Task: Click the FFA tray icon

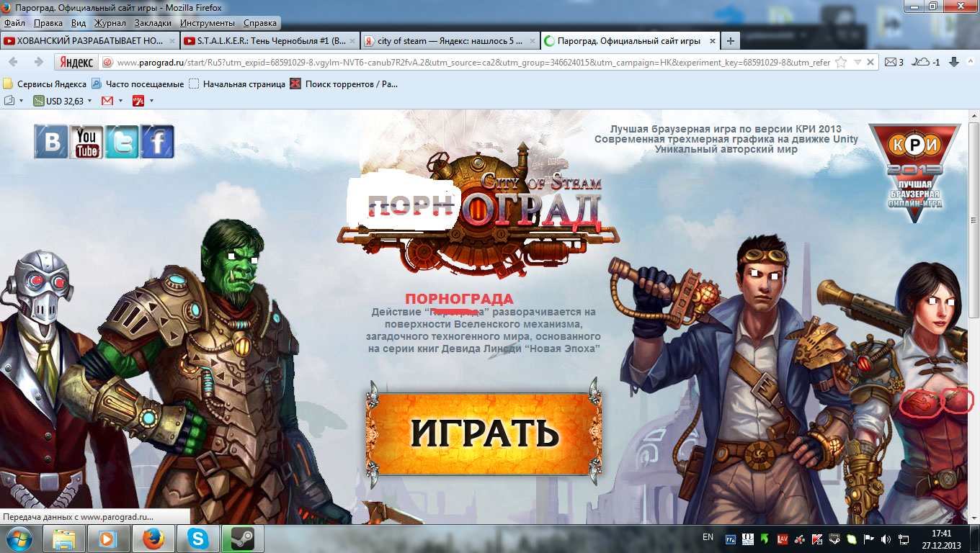Action: 730,538
